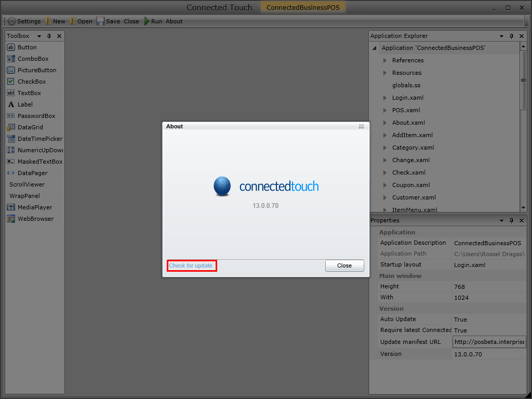
Task: Expand the Category.xaml node
Action: click(385, 148)
